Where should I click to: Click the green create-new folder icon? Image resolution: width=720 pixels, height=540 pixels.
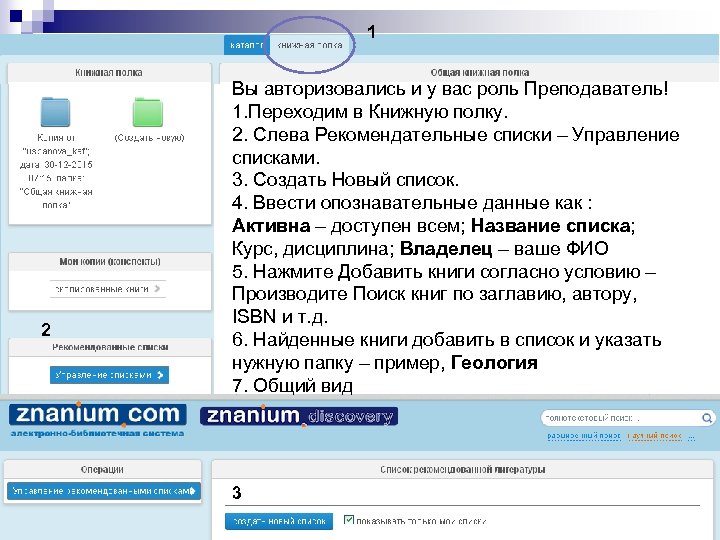pyautogui.click(x=148, y=112)
